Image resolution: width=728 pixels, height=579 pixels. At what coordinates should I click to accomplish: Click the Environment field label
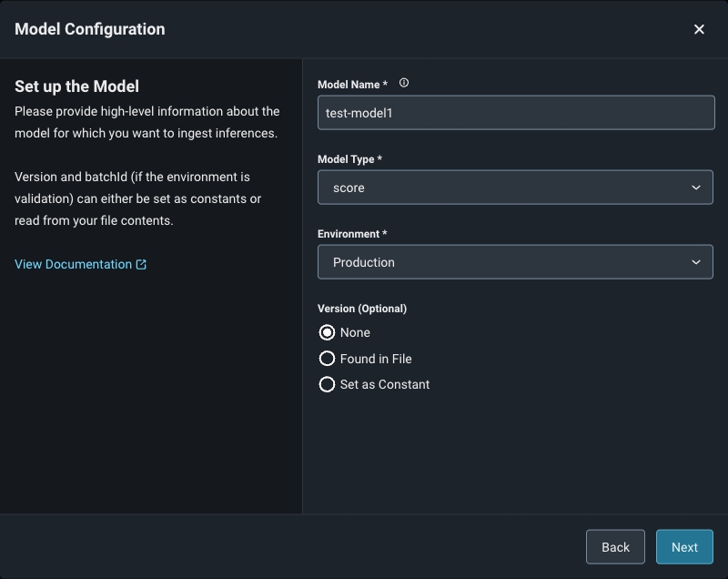point(352,234)
